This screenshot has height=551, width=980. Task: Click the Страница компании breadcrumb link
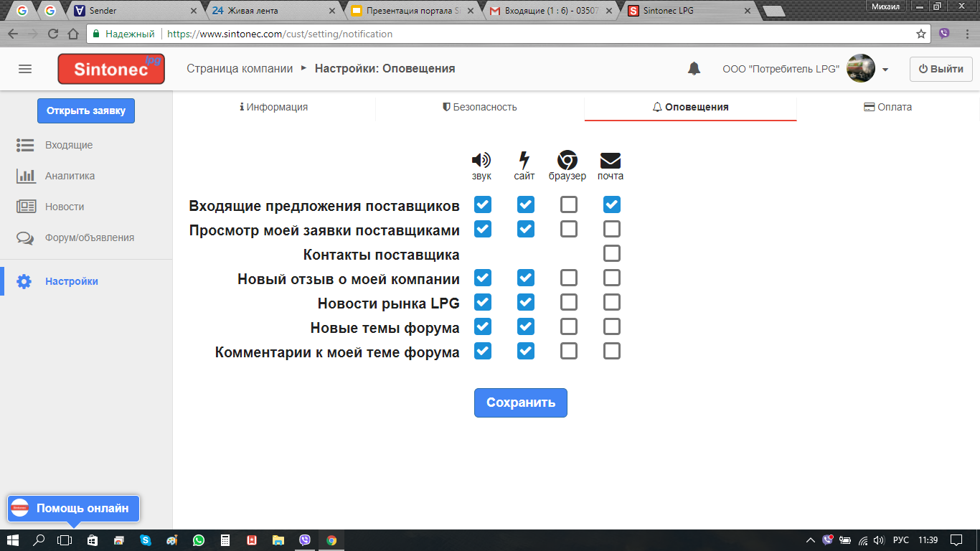(x=240, y=69)
